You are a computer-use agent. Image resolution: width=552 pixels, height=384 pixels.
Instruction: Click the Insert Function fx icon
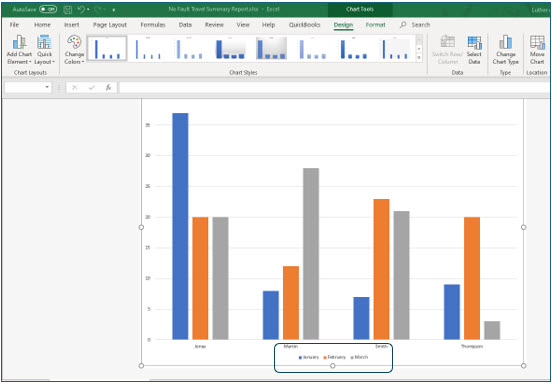click(x=109, y=87)
